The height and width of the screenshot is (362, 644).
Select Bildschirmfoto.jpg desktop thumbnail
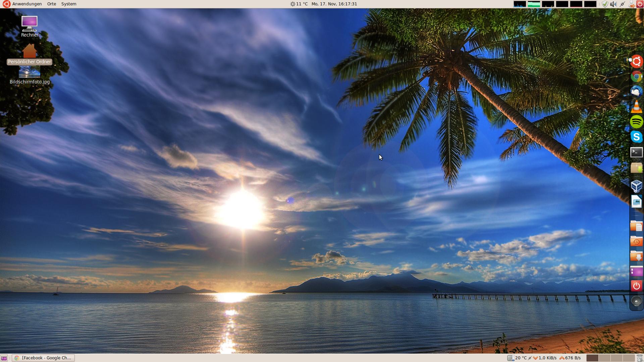(30, 72)
